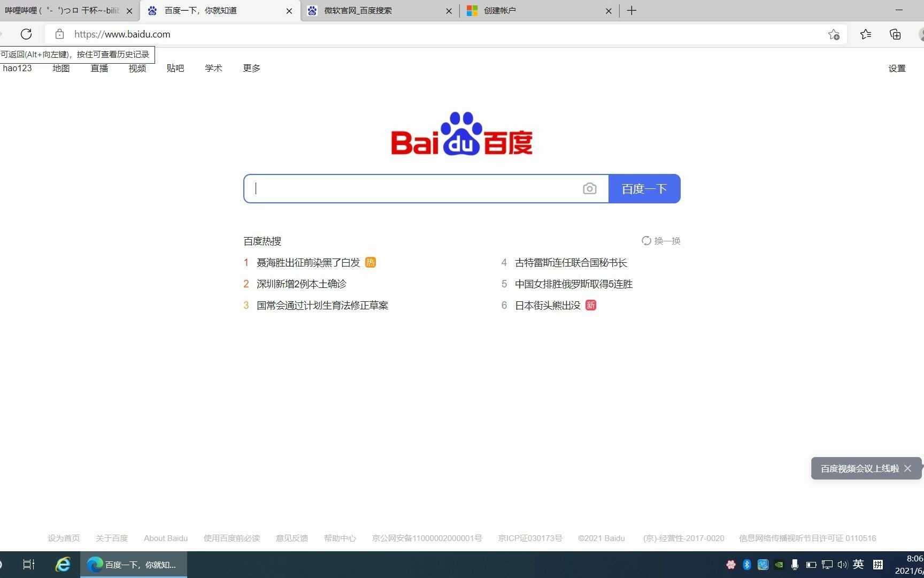The image size is (924, 578).
Task: Open the 设置 settings menu
Action: [897, 69]
